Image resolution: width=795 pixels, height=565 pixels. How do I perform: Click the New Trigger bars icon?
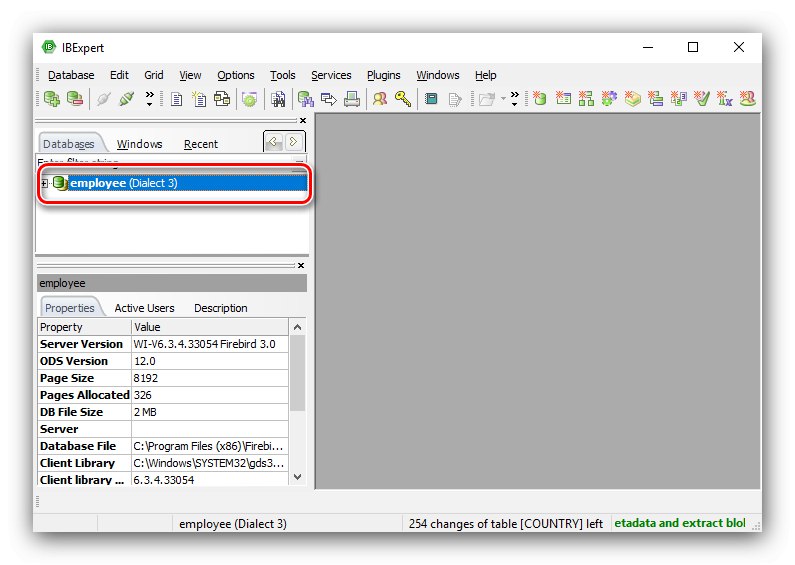[x=655, y=98]
